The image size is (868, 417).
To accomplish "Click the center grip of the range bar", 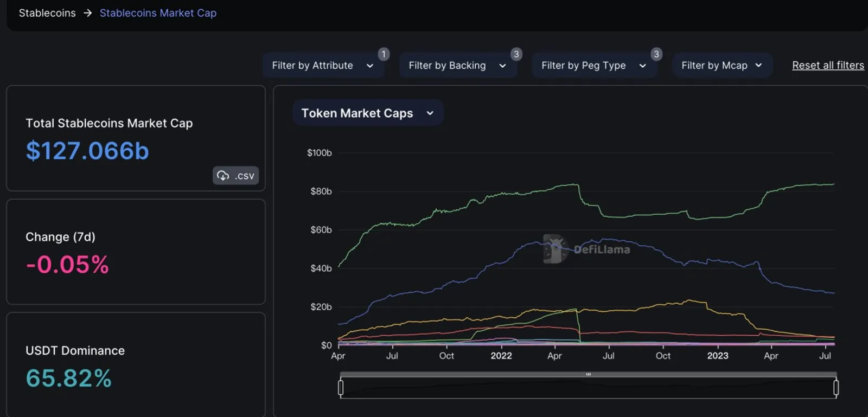I will pyautogui.click(x=588, y=374).
